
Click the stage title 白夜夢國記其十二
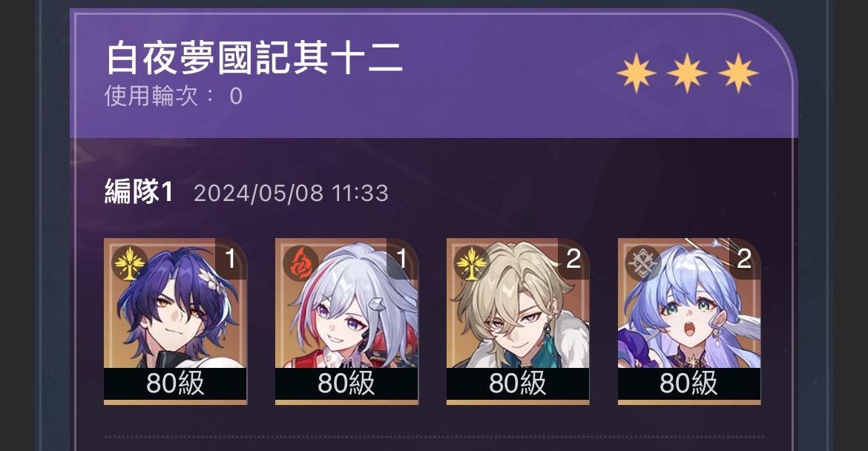tap(254, 58)
